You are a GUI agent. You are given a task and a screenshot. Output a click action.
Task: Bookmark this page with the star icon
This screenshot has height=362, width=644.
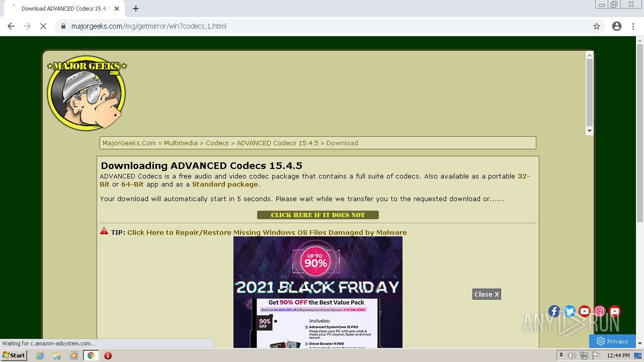(x=597, y=26)
